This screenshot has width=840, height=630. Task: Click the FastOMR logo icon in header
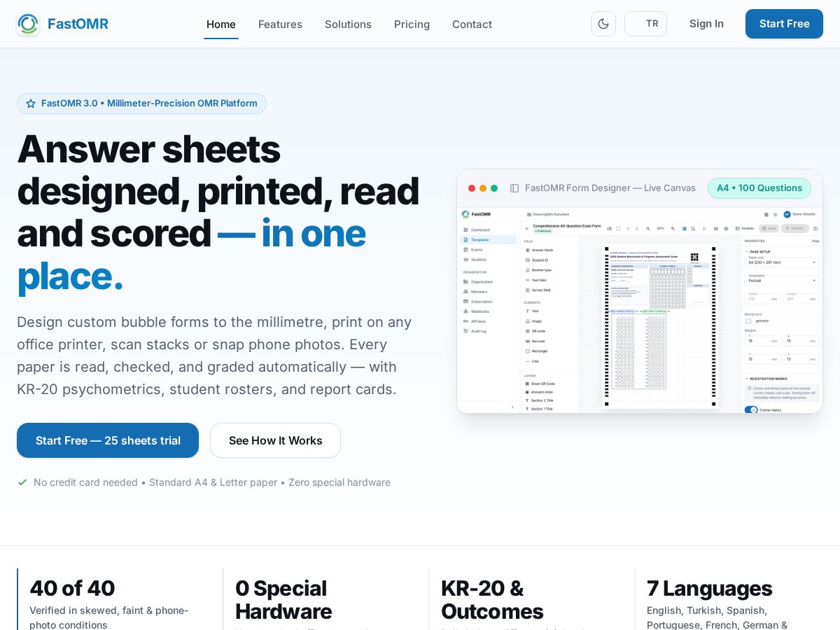pos(28,24)
